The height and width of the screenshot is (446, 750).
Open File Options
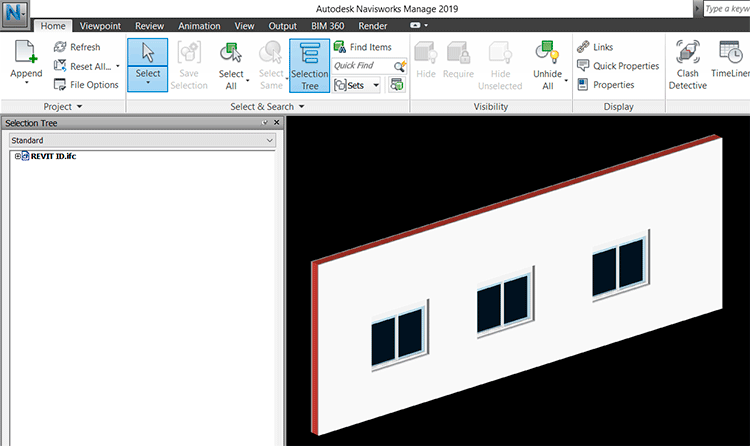coord(86,85)
